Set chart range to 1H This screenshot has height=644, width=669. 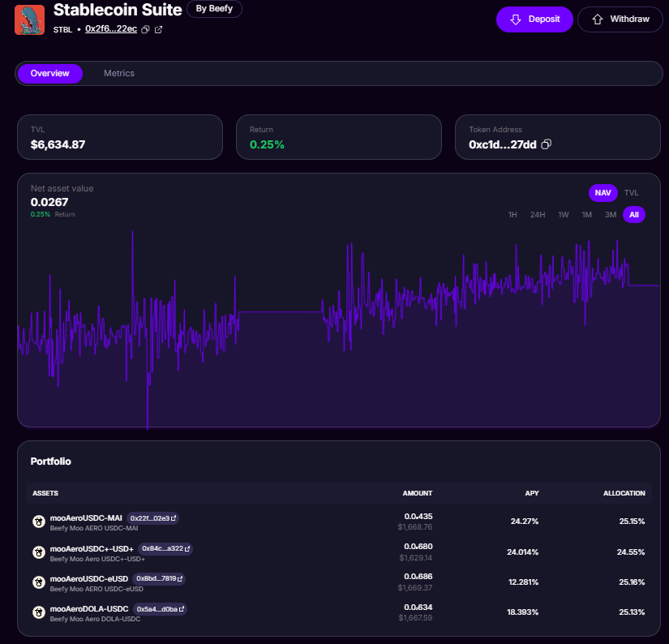pyautogui.click(x=512, y=215)
